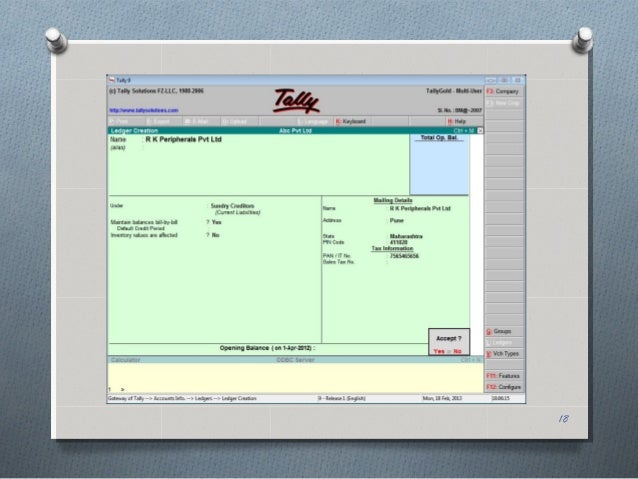This screenshot has height=479, width=638.
Task: Click the status bar clock time
Action: point(500,398)
